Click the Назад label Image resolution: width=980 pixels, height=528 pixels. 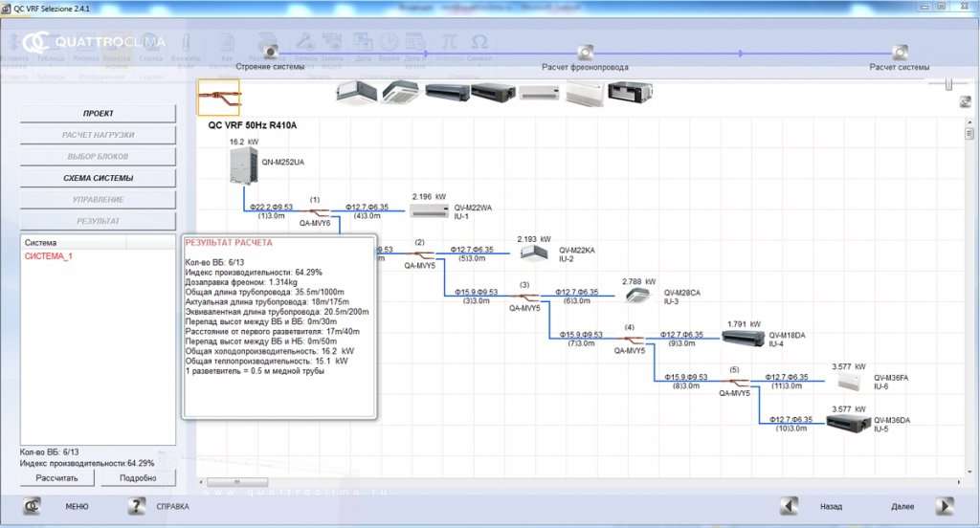832,507
